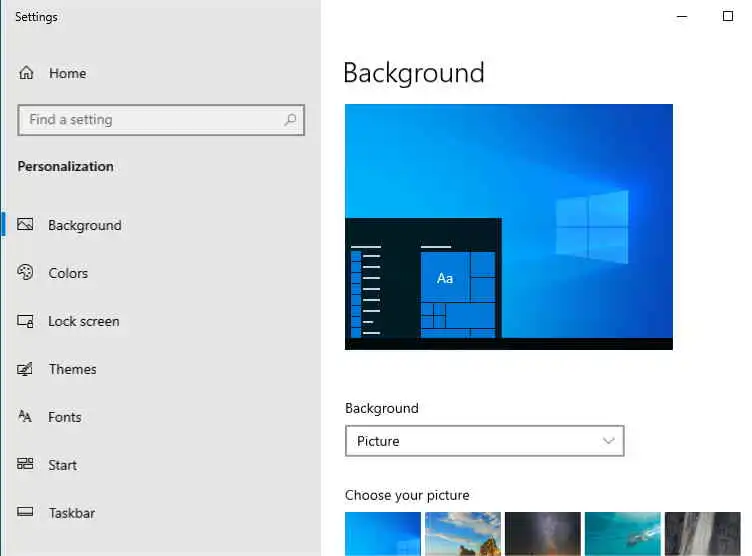Click the large Background page title
This screenshot has width=752, height=556.
pos(414,73)
